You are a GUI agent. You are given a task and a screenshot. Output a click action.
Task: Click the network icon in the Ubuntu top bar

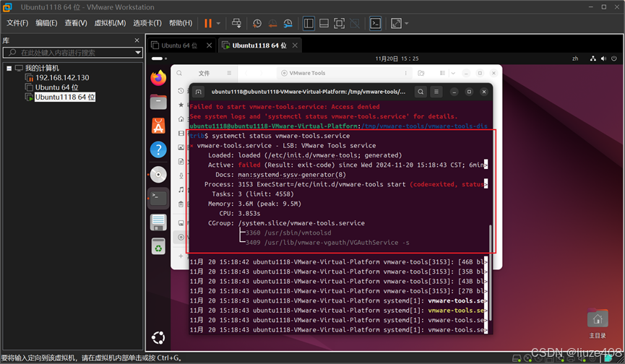(x=593, y=58)
